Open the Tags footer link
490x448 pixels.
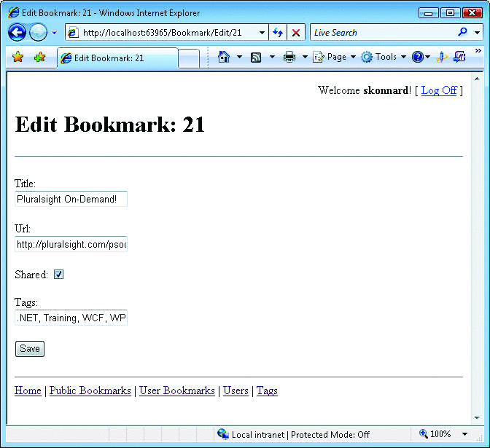coord(267,390)
